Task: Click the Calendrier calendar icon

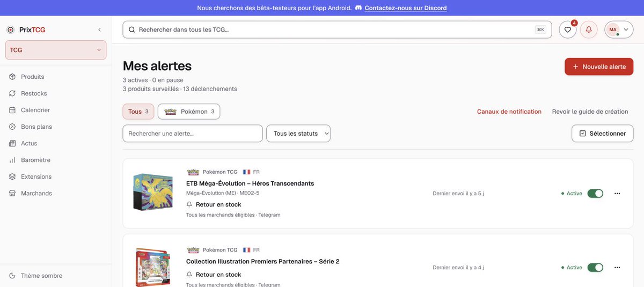Action: [12, 110]
